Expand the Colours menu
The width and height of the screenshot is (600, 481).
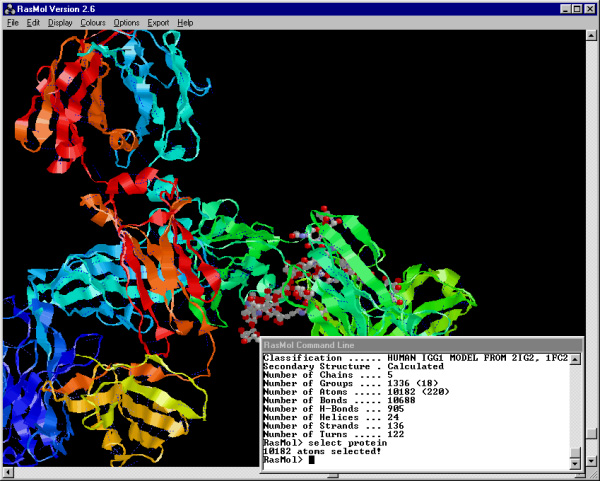[93, 22]
